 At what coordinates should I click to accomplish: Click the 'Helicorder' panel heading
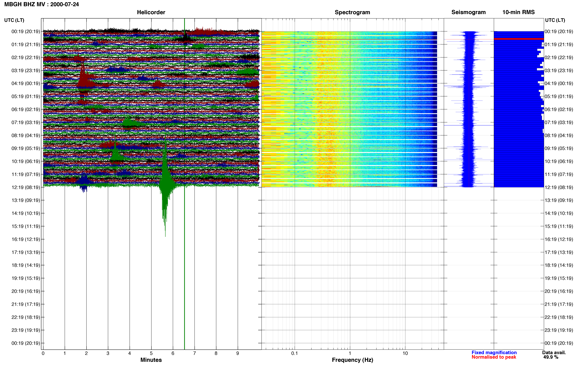click(151, 12)
